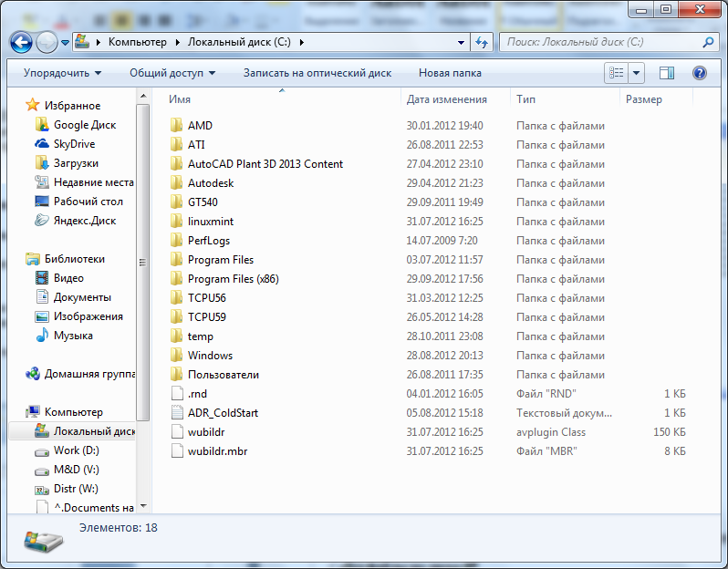Open the Загрузки favorites item
The image size is (728, 569).
point(67,163)
